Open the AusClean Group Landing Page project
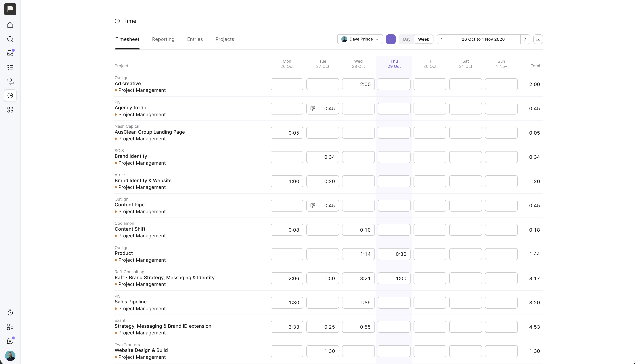This screenshot has width=635, height=364. click(x=150, y=132)
